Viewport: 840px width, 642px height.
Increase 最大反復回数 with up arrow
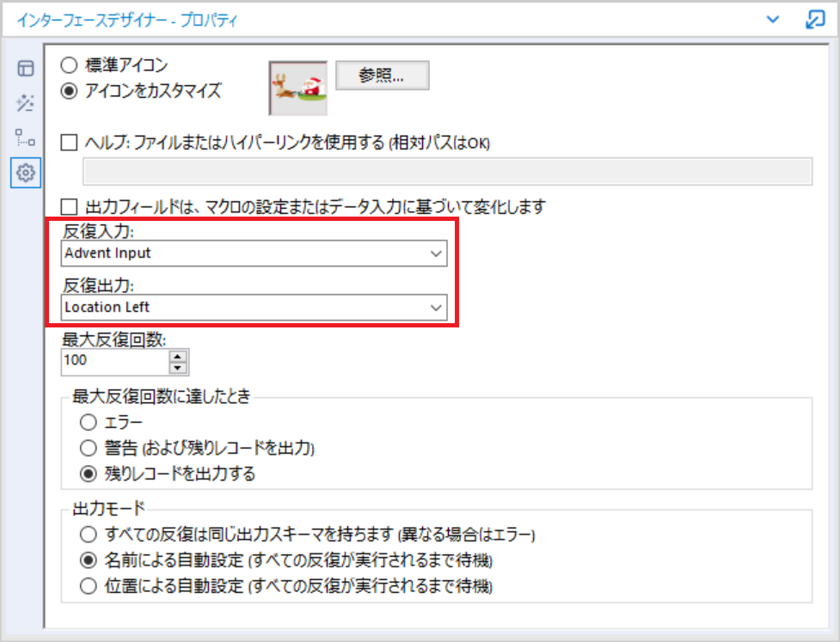pos(178,356)
